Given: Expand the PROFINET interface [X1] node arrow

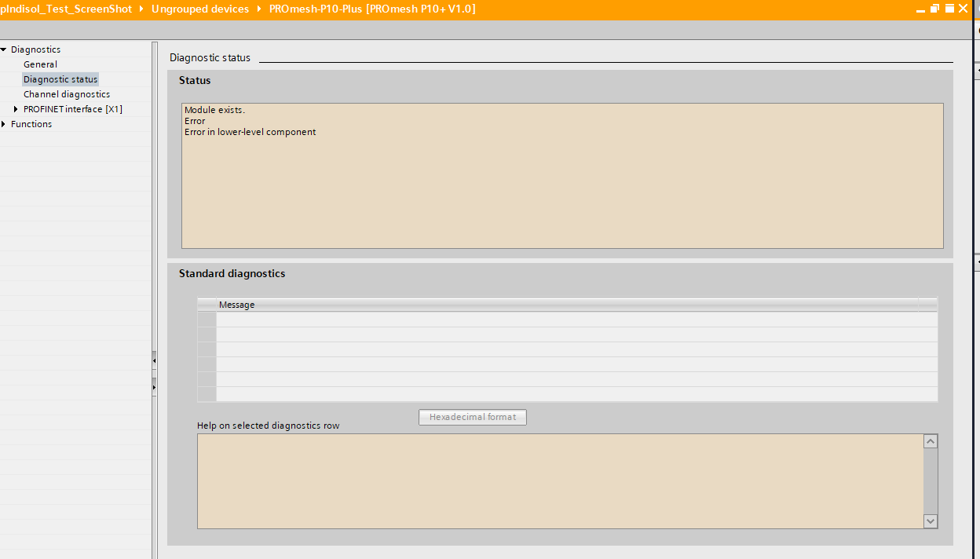Looking at the screenshot, I should pos(16,109).
